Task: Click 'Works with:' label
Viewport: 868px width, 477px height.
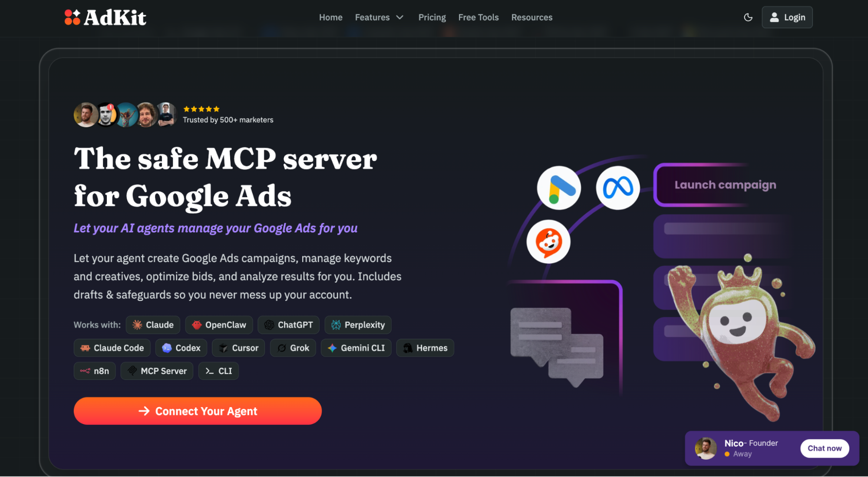Action: click(97, 325)
